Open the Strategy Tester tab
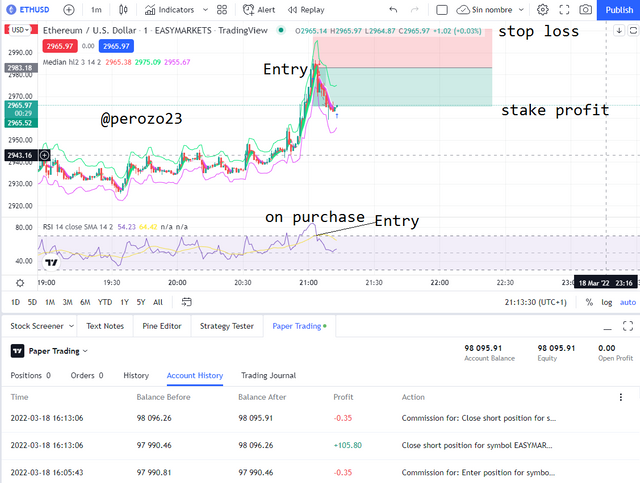Viewport: 640px width, 483px height. click(x=227, y=326)
